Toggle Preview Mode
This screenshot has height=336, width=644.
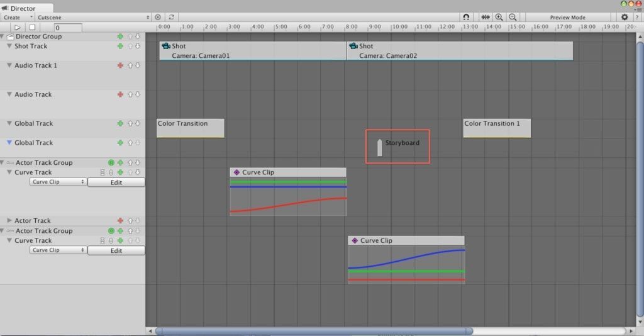pos(568,17)
